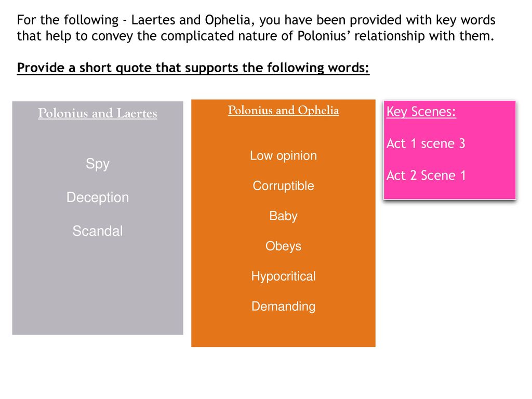Click the word 'Obeys'
532x399 pixels.
pyautogui.click(x=283, y=246)
